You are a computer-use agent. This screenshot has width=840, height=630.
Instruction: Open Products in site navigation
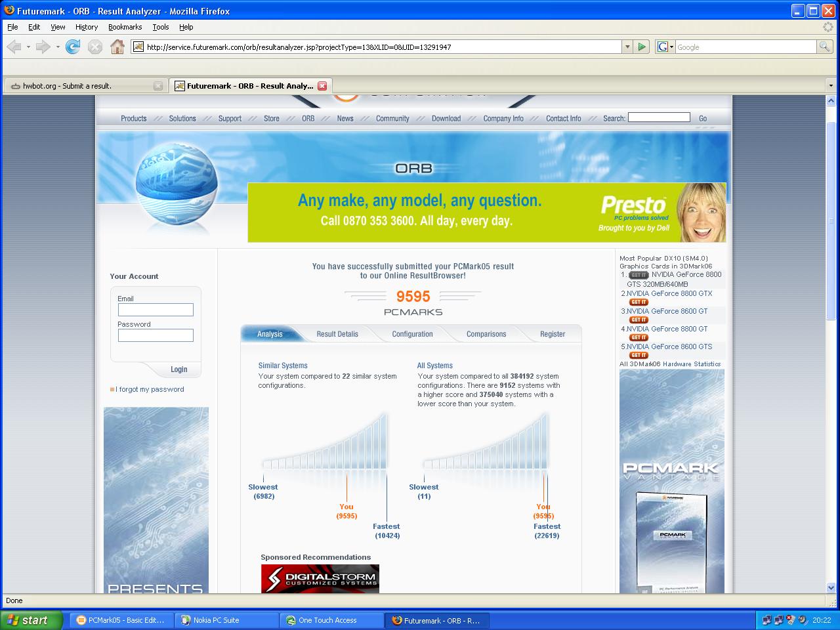pos(134,119)
